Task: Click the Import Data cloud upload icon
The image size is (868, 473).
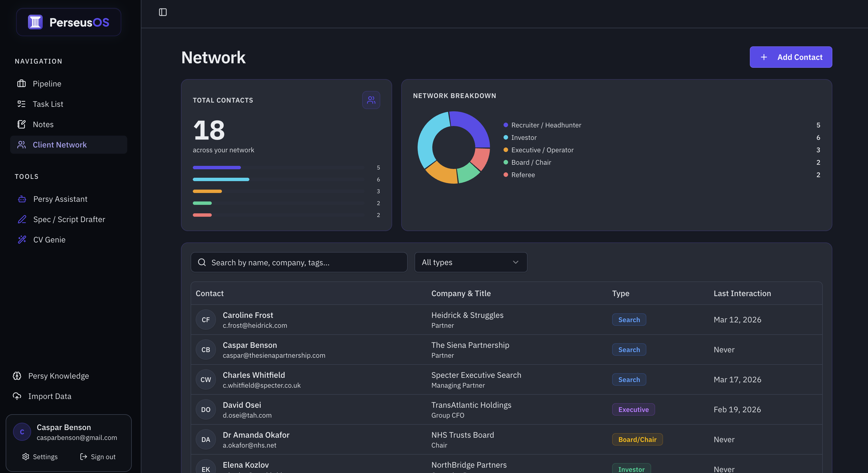Action: [x=17, y=396]
